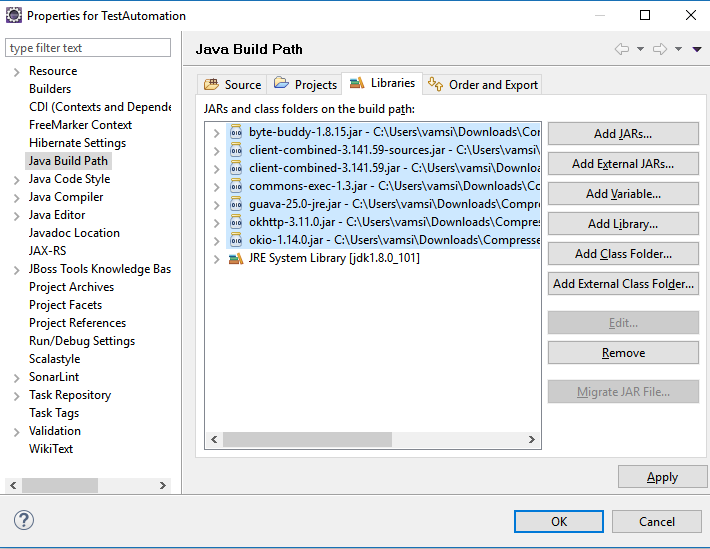
Task: Expand the guava-25.0-jre.jar entry
Action: (x=216, y=205)
